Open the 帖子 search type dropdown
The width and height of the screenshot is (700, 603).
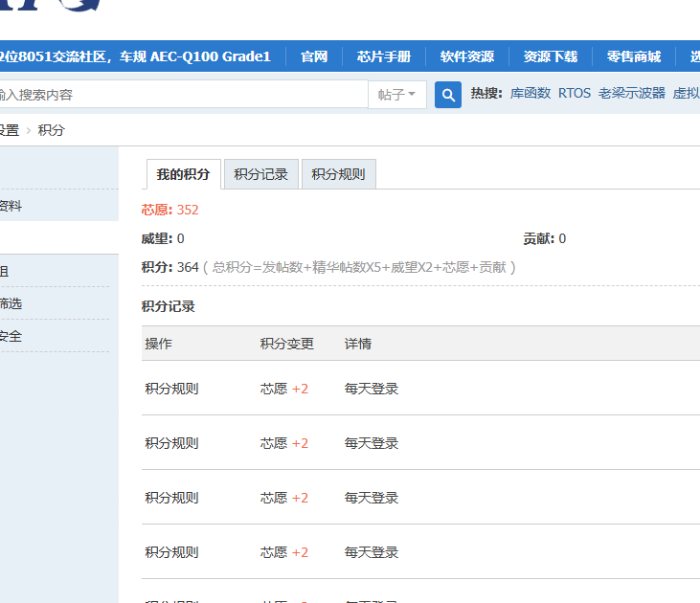click(396, 95)
